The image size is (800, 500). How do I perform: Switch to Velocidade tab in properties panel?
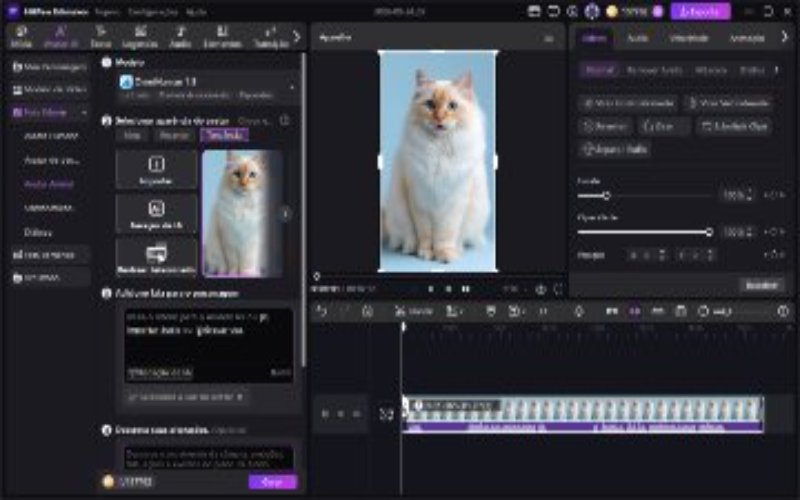[x=688, y=38]
